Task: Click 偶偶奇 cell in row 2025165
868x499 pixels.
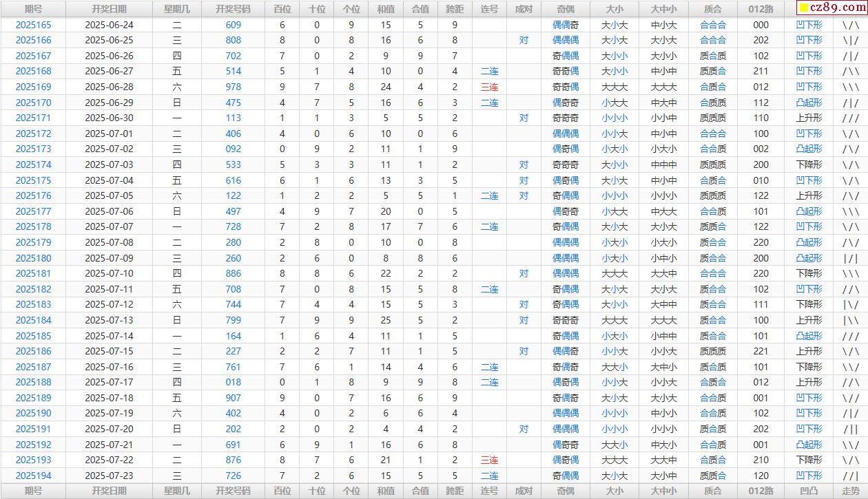Action: pos(566,25)
